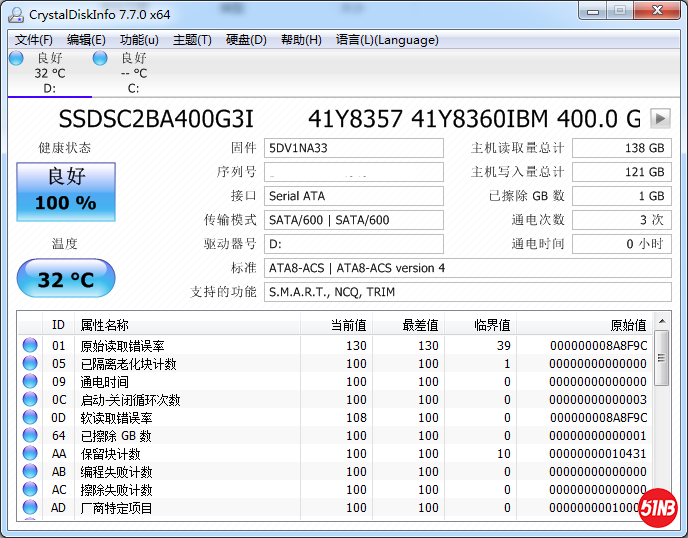Click the firmware field 5DV1NA33
688x538 pixels.
(x=354, y=148)
